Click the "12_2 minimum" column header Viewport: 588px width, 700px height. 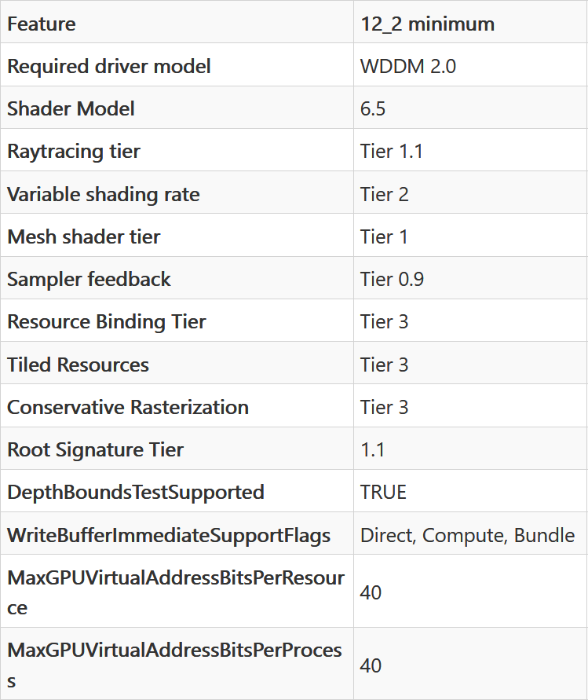[427, 24]
